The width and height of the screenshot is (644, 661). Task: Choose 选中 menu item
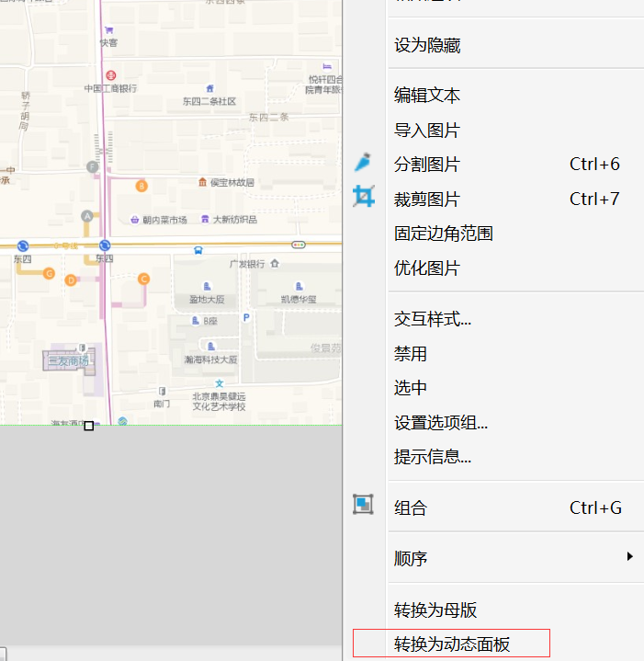pyautogui.click(x=411, y=388)
